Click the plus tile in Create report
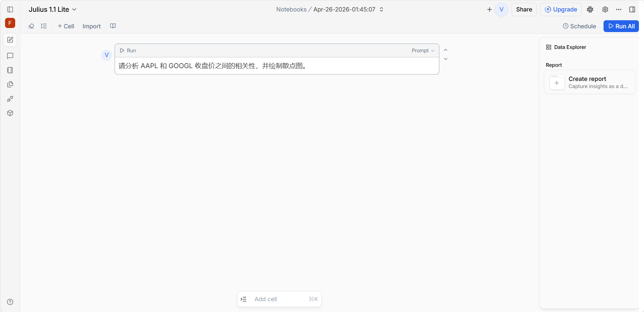644x312 pixels. pyautogui.click(x=557, y=83)
